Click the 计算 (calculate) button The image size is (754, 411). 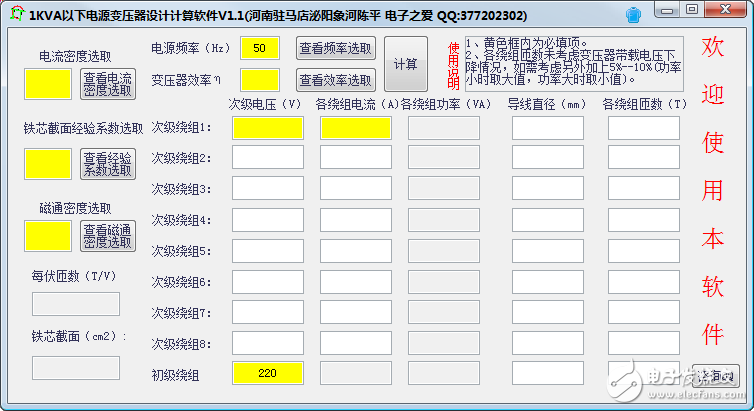[x=406, y=64]
